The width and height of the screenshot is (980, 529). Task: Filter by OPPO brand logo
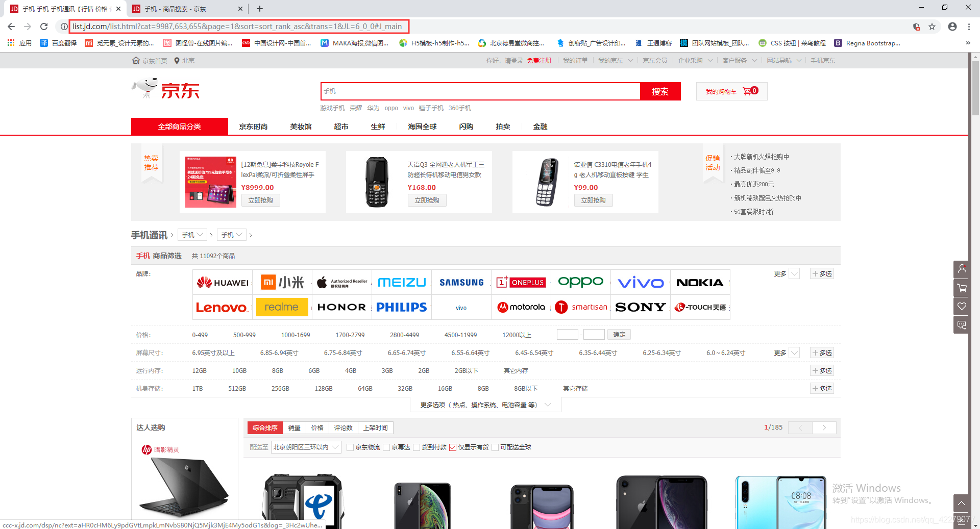click(x=581, y=282)
